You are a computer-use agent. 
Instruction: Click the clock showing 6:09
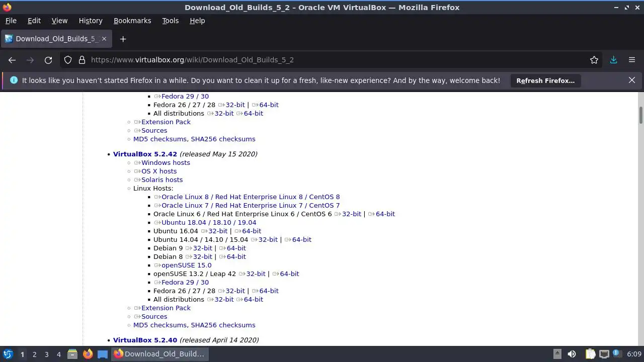[x=634, y=354]
